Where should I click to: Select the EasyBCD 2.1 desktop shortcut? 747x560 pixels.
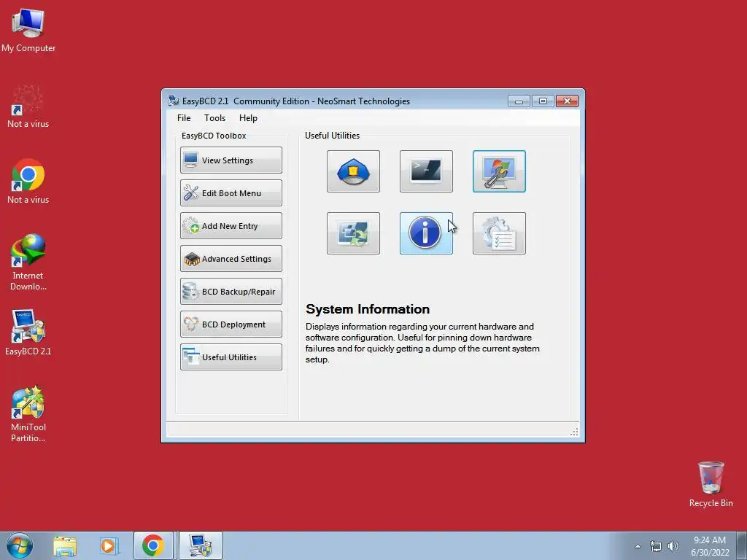(x=28, y=332)
